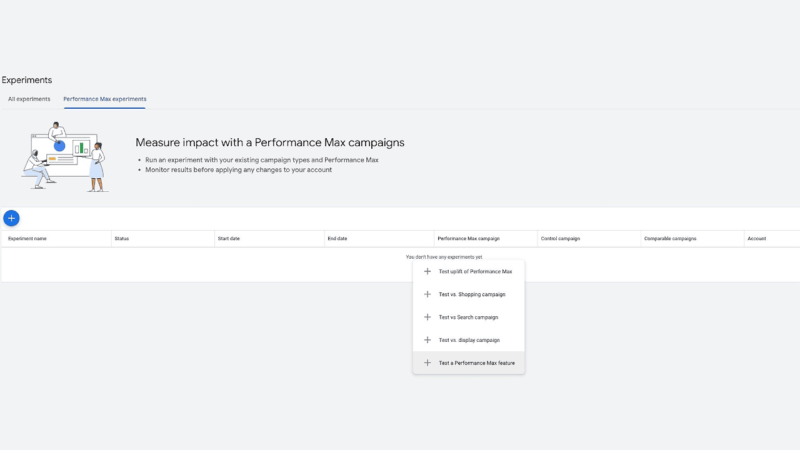Click the Status column header
This screenshot has width=800, height=450.
pos(122,238)
